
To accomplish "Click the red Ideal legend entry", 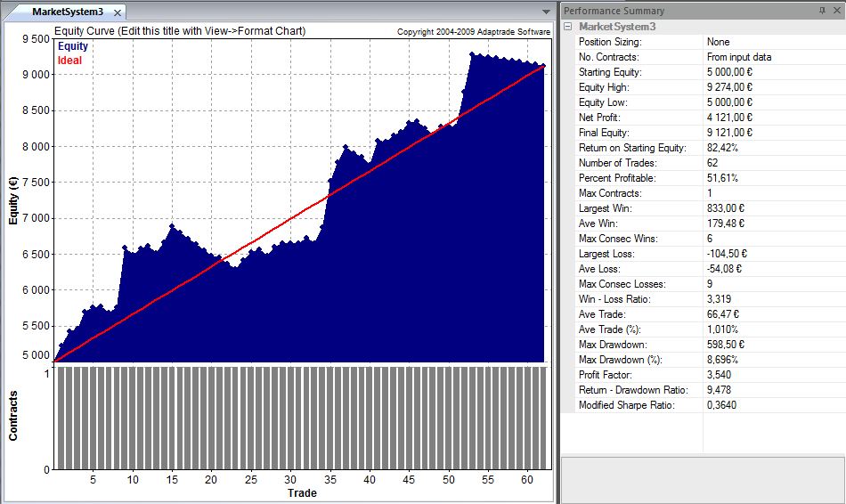I will pyautogui.click(x=69, y=60).
